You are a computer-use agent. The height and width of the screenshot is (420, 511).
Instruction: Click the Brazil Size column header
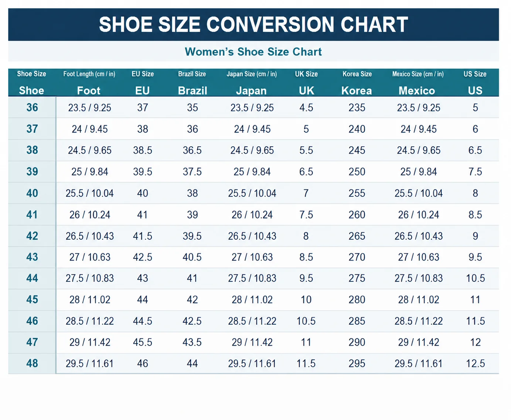(192, 82)
